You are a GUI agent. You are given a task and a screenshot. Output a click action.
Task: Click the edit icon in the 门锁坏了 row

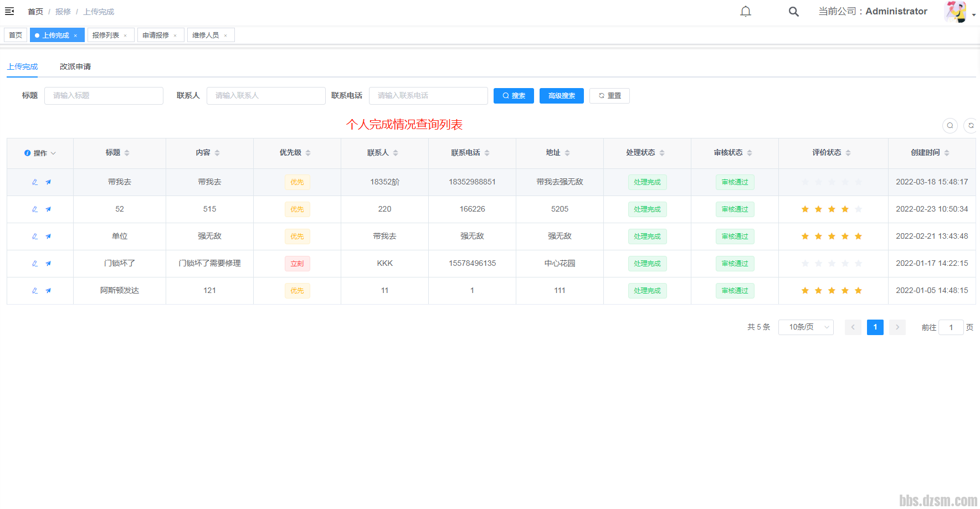35,264
